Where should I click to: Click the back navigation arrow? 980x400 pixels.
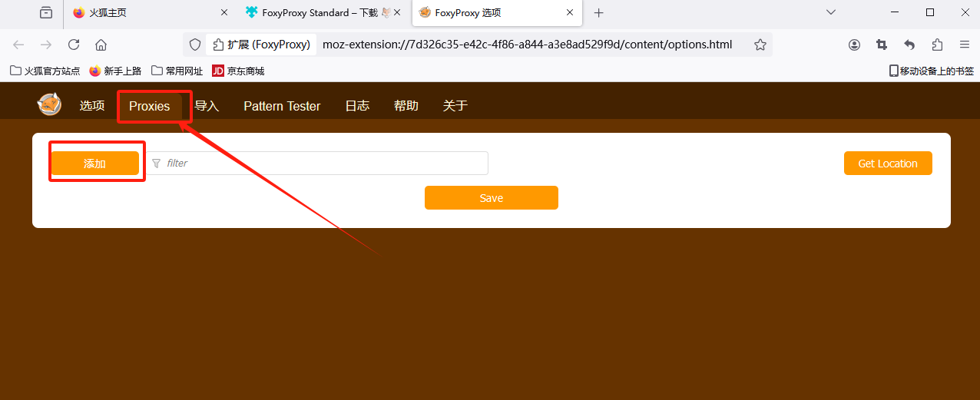[x=19, y=45]
